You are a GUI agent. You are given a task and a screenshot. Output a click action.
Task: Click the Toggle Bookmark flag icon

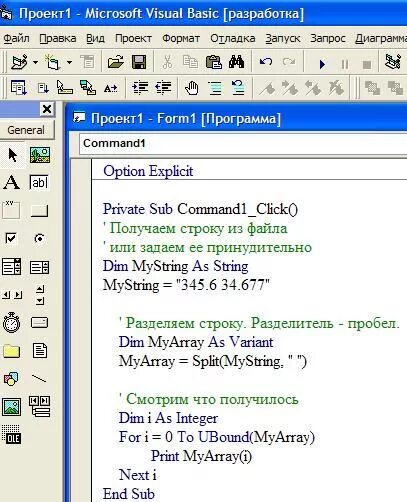coord(267,88)
